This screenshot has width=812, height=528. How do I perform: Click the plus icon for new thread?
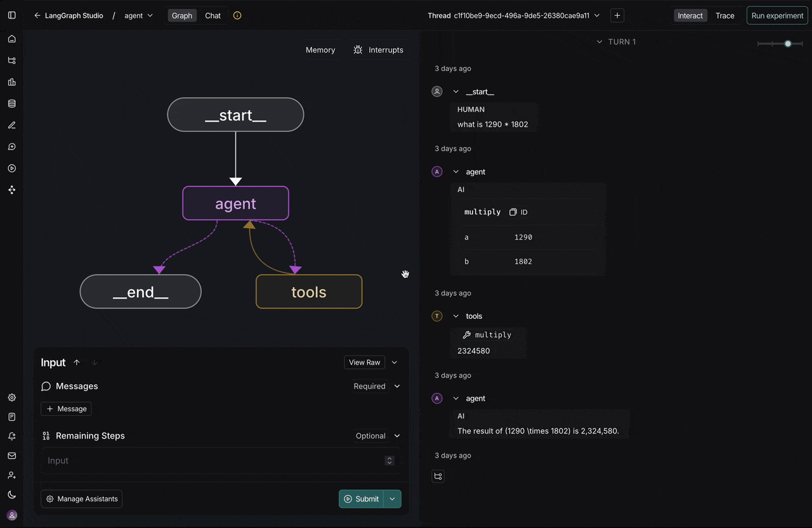pyautogui.click(x=617, y=15)
